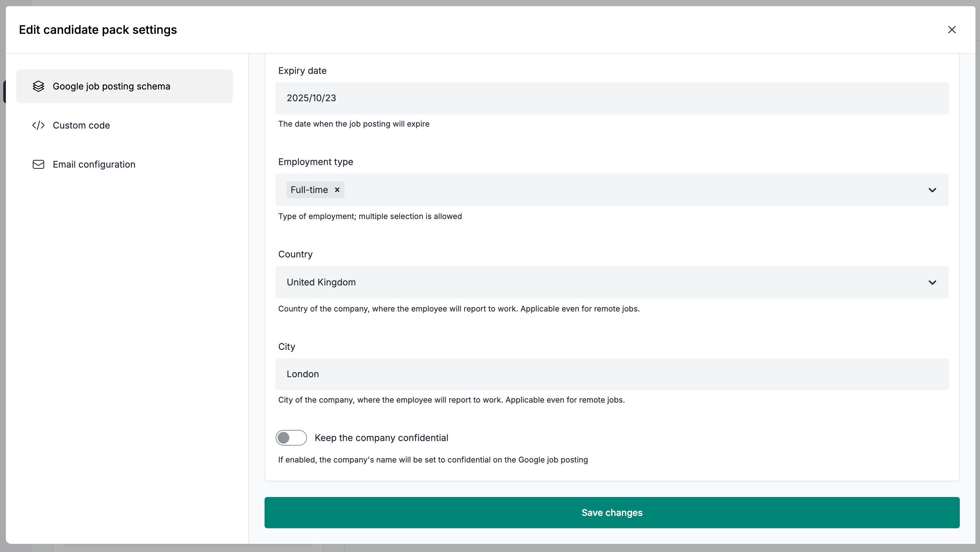Click the Country dropdown chevron
This screenshot has height=552, width=980.
point(932,283)
